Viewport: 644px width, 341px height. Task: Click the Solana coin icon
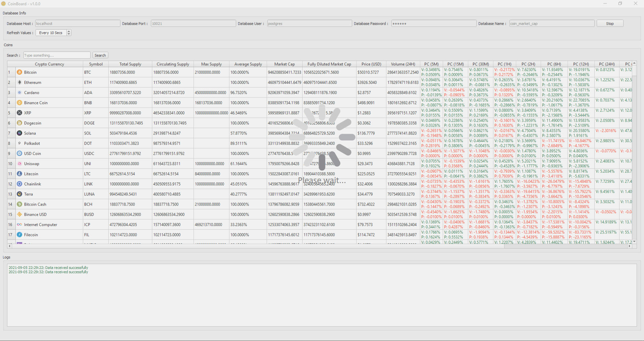pyautogui.click(x=19, y=133)
